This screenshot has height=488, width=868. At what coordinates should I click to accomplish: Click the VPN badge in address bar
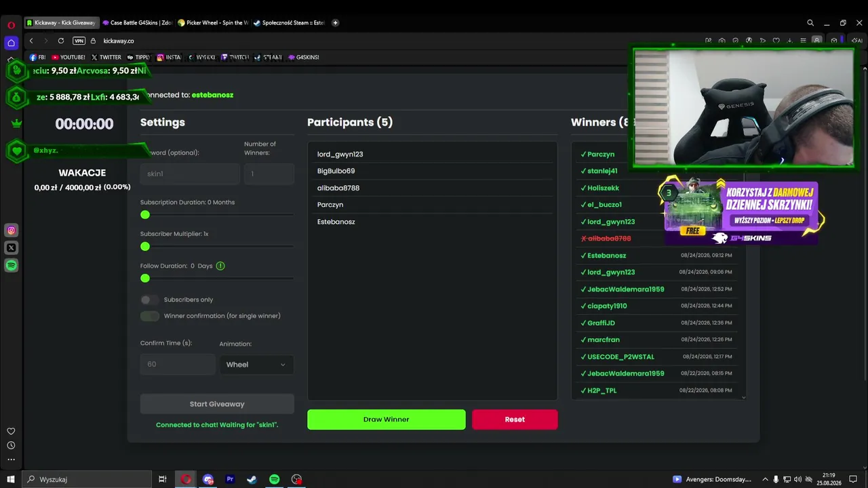pos(79,41)
